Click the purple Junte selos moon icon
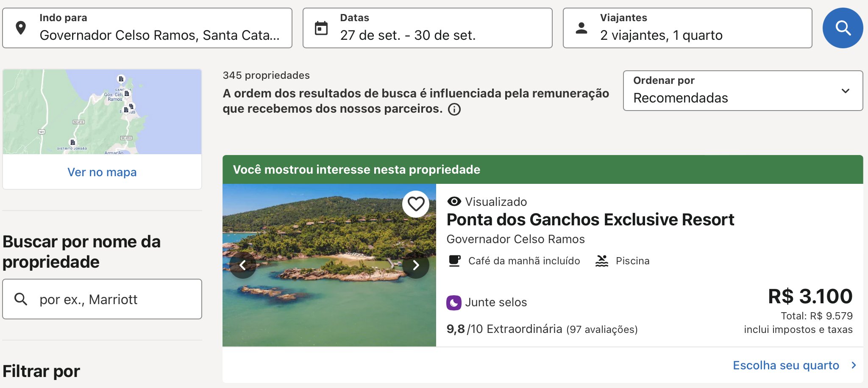The image size is (868, 388). [x=453, y=303]
